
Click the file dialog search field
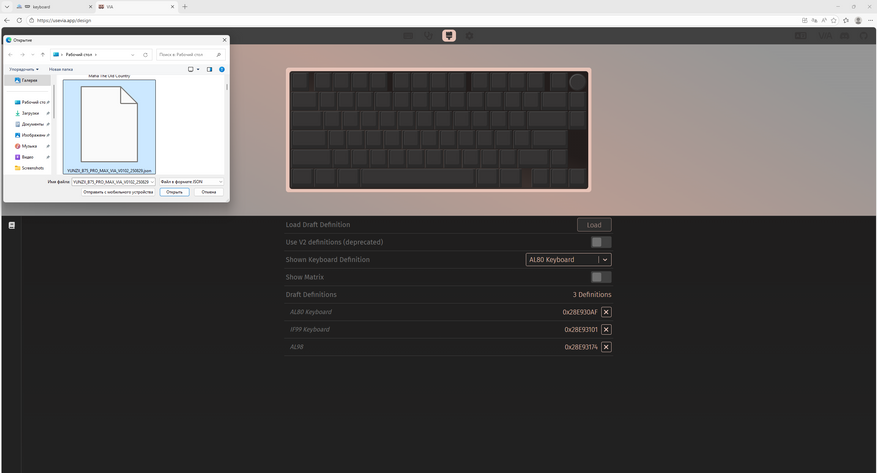point(190,55)
